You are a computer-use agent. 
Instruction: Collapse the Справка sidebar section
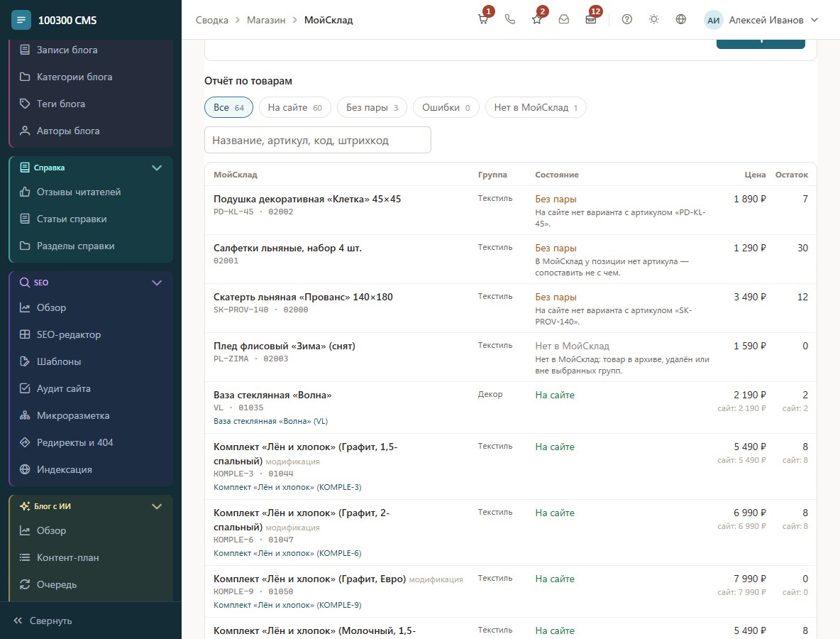pyautogui.click(x=156, y=168)
